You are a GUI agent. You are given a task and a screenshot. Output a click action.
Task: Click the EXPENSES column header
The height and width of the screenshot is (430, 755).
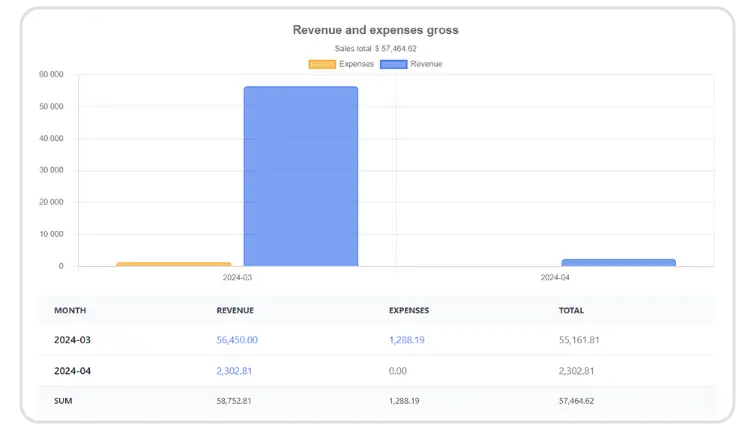coord(410,310)
